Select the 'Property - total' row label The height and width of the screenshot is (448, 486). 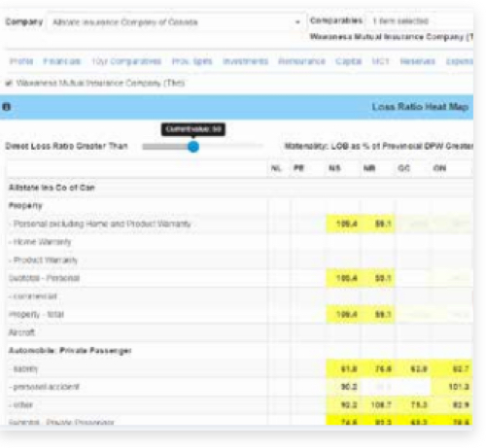tap(36, 314)
